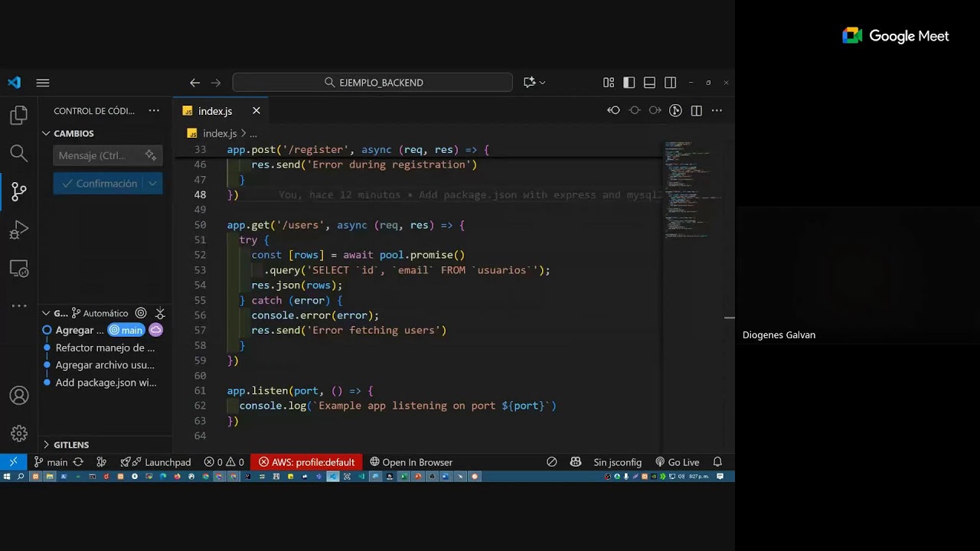The width and height of the screenshot is (980, 551).
Task: Synchronize changes from the status bar
Action: pos(78,462)
